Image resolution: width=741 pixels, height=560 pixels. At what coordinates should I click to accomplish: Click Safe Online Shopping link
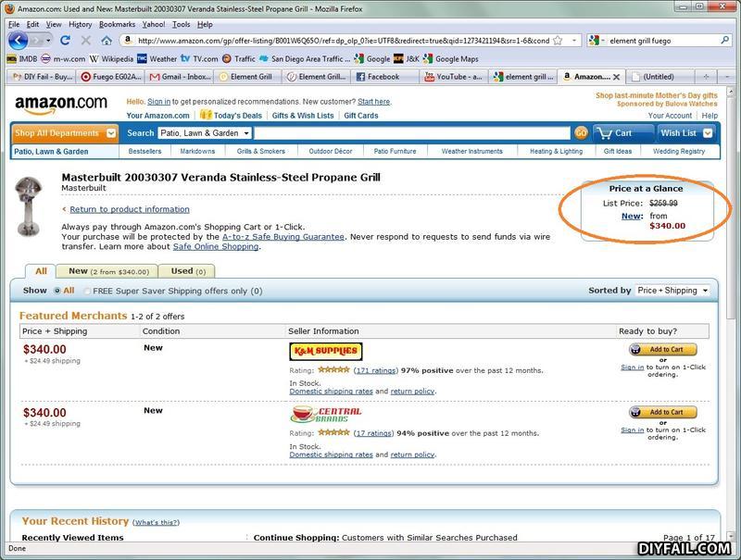click(216, 246)
